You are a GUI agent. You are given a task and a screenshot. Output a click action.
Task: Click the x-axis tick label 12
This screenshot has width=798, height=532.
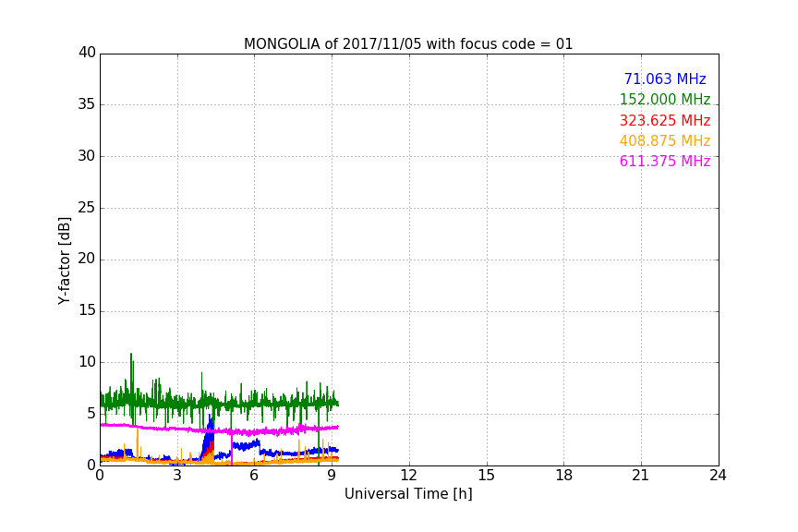point(408,476)
